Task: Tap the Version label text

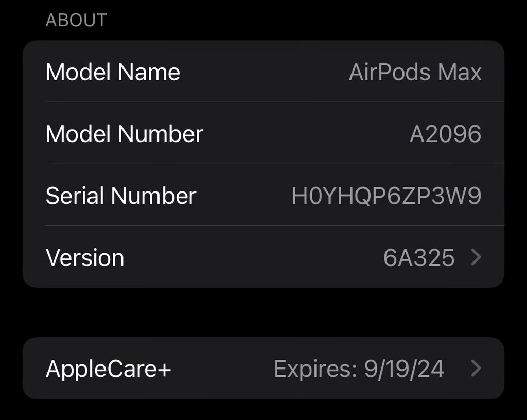Action: click(85, 257)
